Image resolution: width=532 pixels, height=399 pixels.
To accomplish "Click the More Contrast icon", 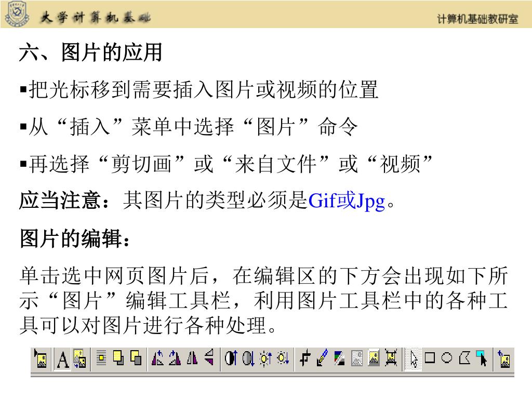I will 231,358.
